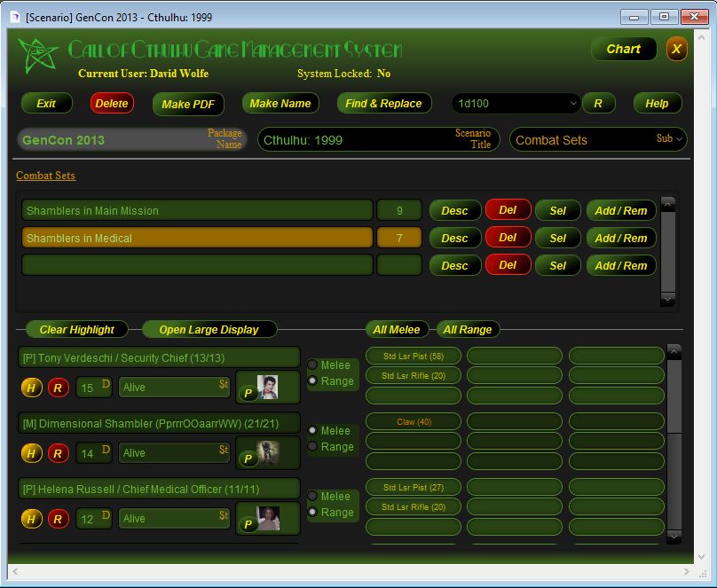Click the red R button for Dimensional Shambler
Image resolution: width=717 pixels, height=588 pixels.
[x=58, y=454]
